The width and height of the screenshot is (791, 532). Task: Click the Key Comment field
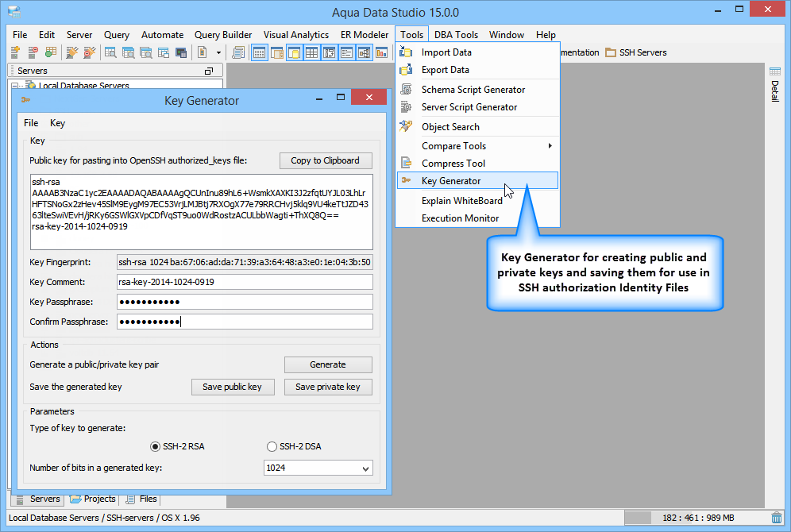point(245,282)
